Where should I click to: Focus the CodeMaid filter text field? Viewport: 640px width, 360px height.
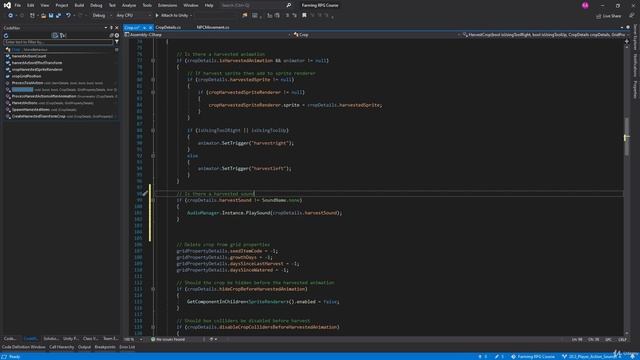[58, 42]
